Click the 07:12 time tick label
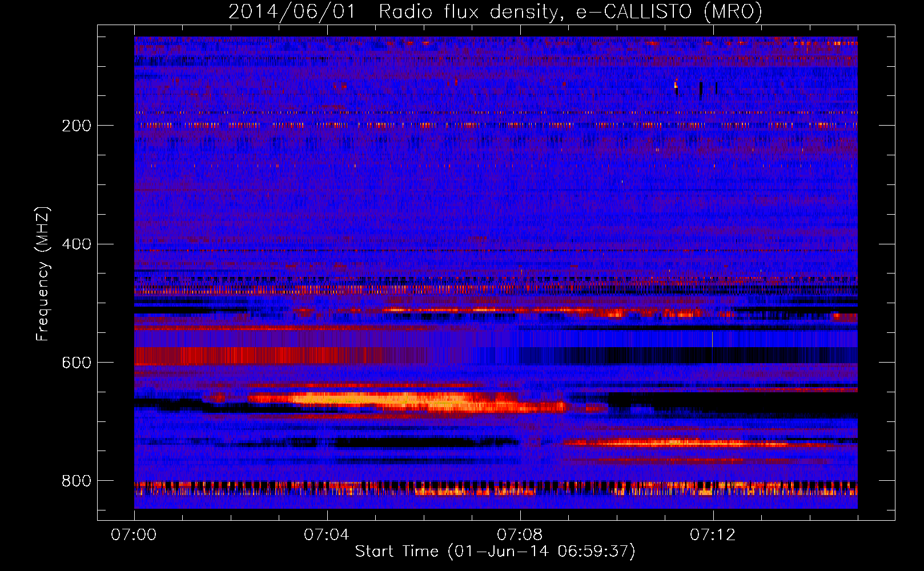This screenshot has height=571, width=924. [713, 535]
